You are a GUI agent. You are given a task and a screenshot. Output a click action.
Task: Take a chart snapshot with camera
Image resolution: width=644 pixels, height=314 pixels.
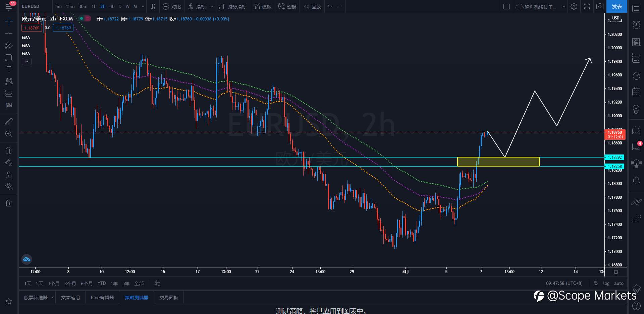pyautogui.click(x=600, y=6)
